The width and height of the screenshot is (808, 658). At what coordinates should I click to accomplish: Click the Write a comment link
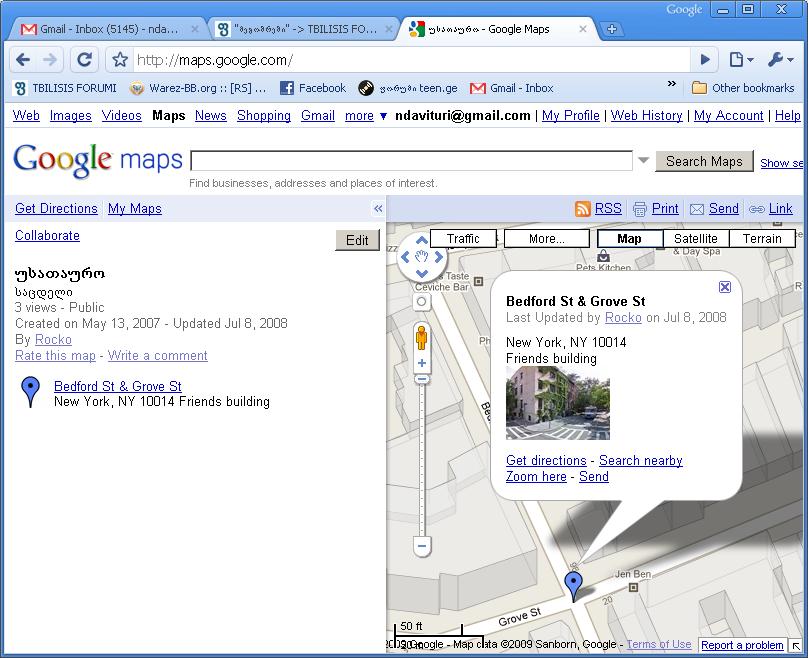pos(158,356)
